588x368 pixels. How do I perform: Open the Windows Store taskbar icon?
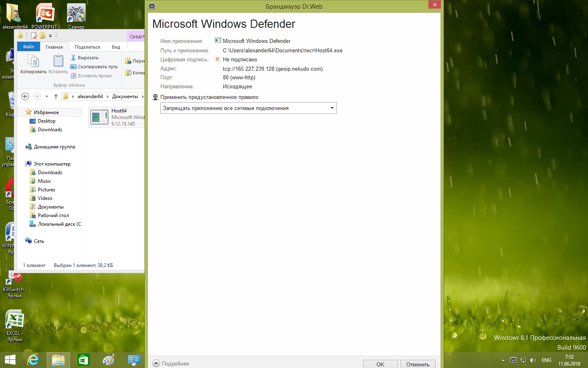(83, 360)
